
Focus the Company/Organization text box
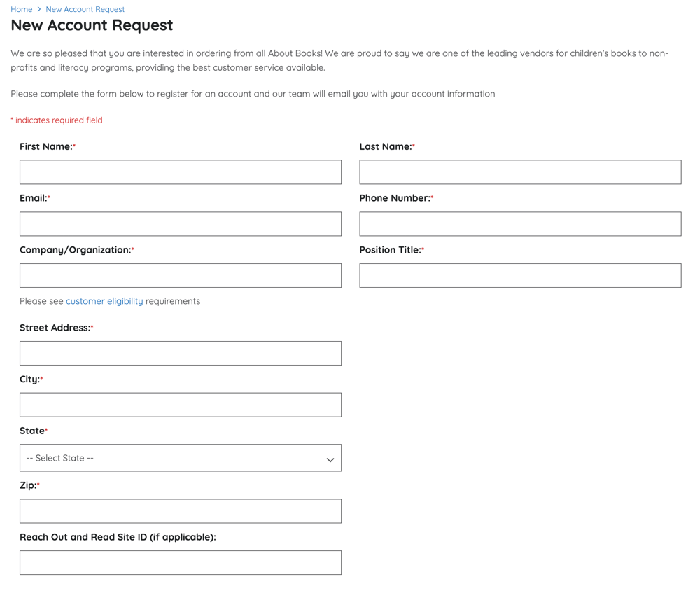click(x=181, y=276)
